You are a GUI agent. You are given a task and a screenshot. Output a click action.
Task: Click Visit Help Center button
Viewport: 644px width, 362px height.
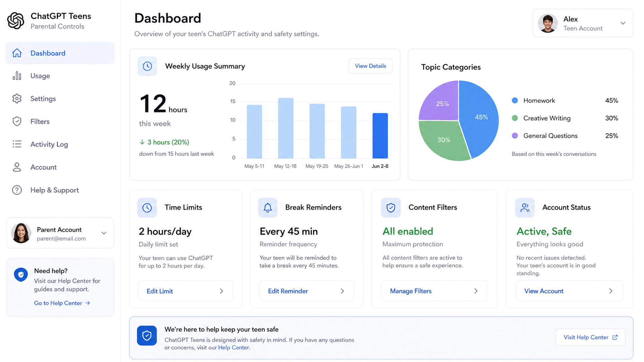[x=591, y=337]
